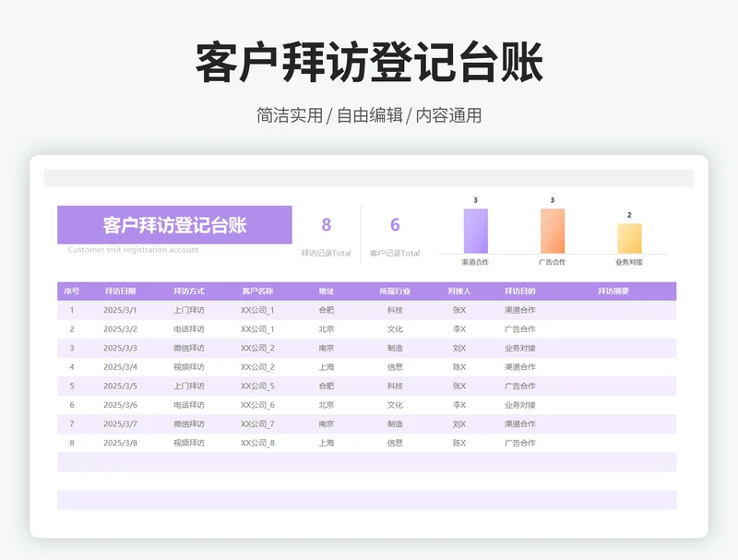The image size is (738, 560).
Task: Select the 客户记录Total count 6
Action: pos(395,225)
